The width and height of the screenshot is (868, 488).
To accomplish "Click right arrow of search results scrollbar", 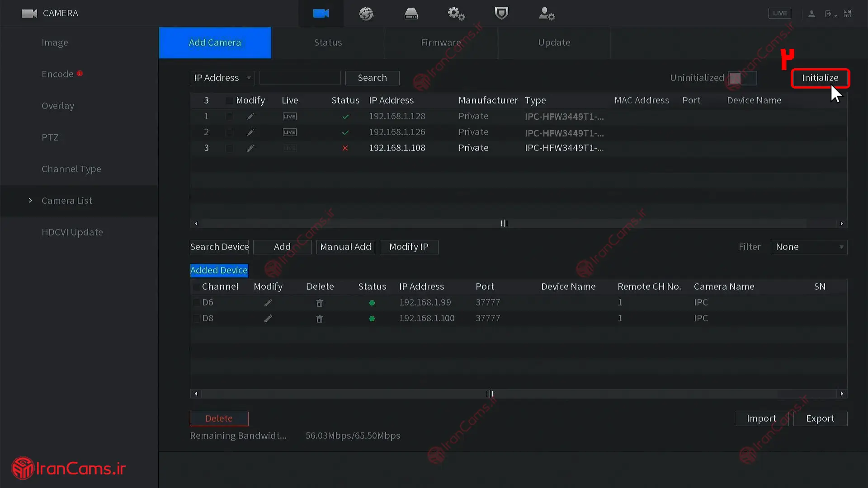I will point(842,223).
